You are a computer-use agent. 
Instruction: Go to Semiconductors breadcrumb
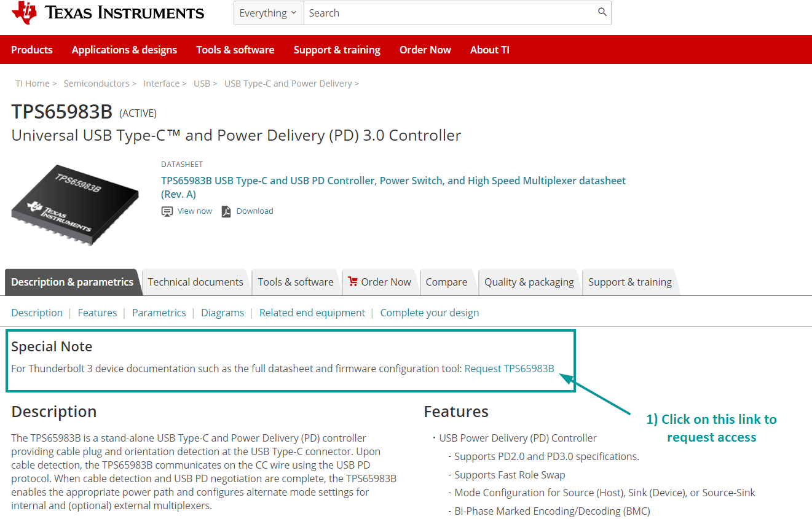[x=97, y=84]
